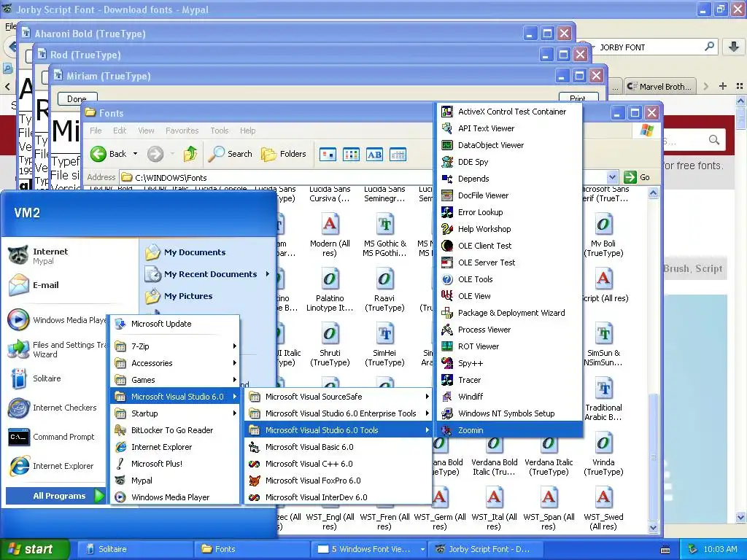Launch Zoomin
Viewport: 747px width, 560px height.
click(x=509, y=430)
